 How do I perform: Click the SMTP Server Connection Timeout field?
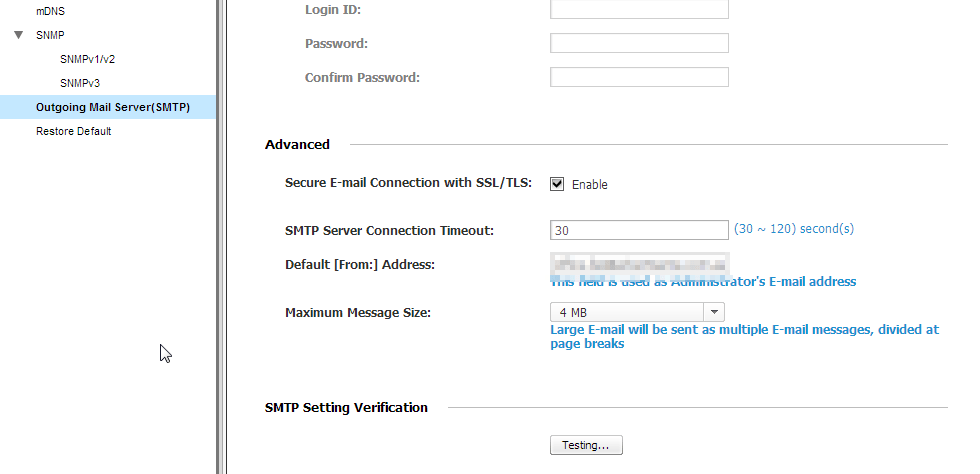point(639,231)
